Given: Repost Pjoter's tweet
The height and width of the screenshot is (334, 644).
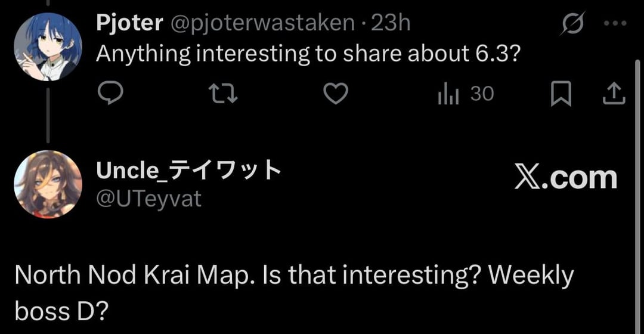Looking at the screenshot, I should (x=224, y=94).
